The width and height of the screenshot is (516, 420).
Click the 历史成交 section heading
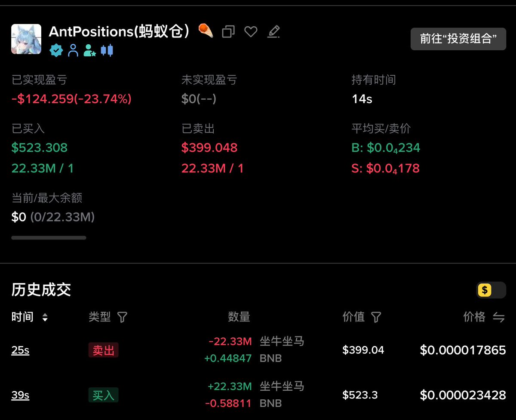[x=41, y=290]
